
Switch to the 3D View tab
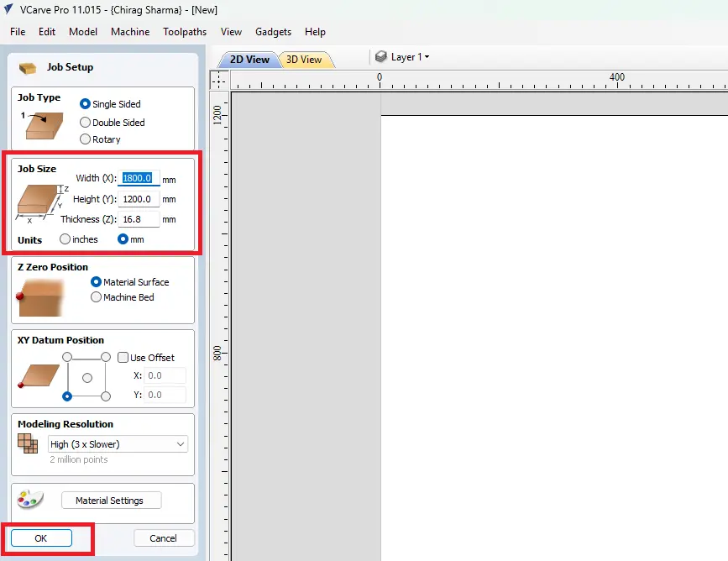(x=304, y=60)
